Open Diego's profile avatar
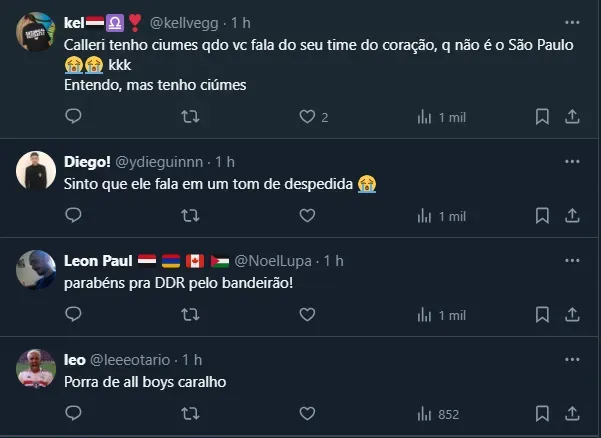This screenshot has height=438, width=601. (35, 173)
